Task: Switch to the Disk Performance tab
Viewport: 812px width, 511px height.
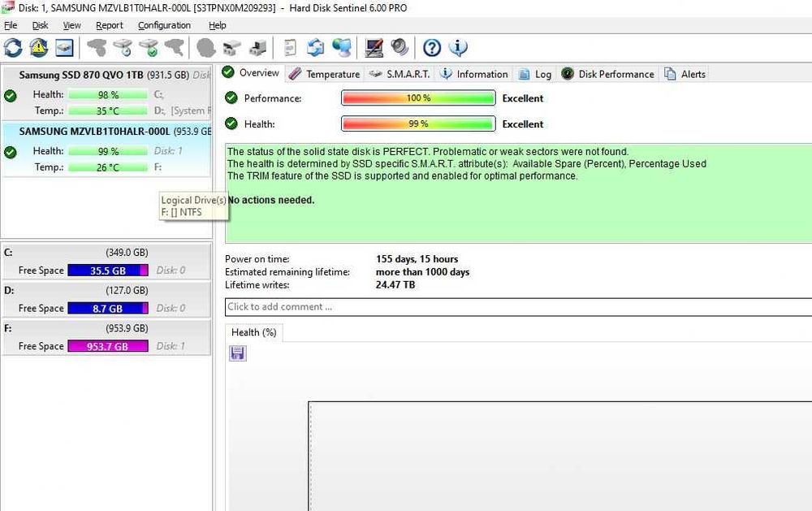Action: (608, 74)
